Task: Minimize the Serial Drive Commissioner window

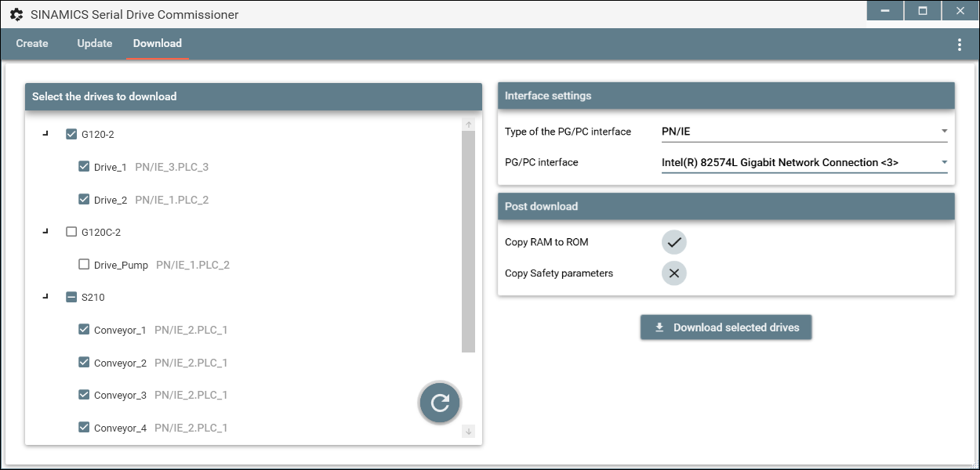Action: (x=885, y=11)
